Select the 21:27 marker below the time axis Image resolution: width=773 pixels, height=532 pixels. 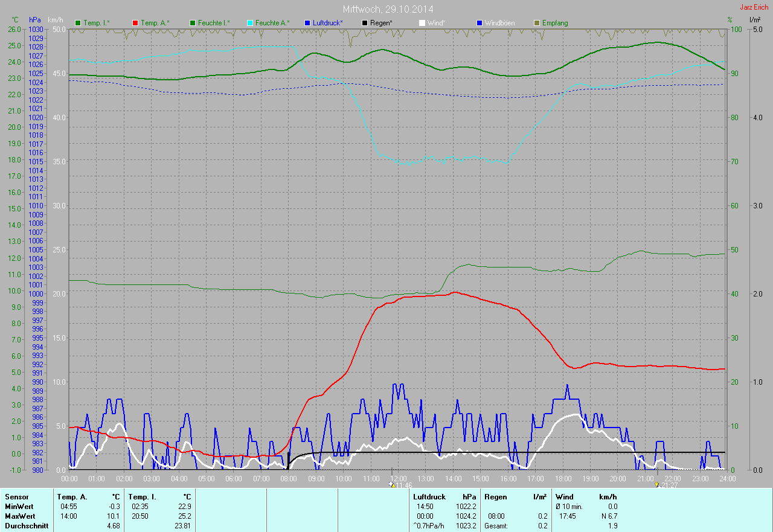click(666, 485)
